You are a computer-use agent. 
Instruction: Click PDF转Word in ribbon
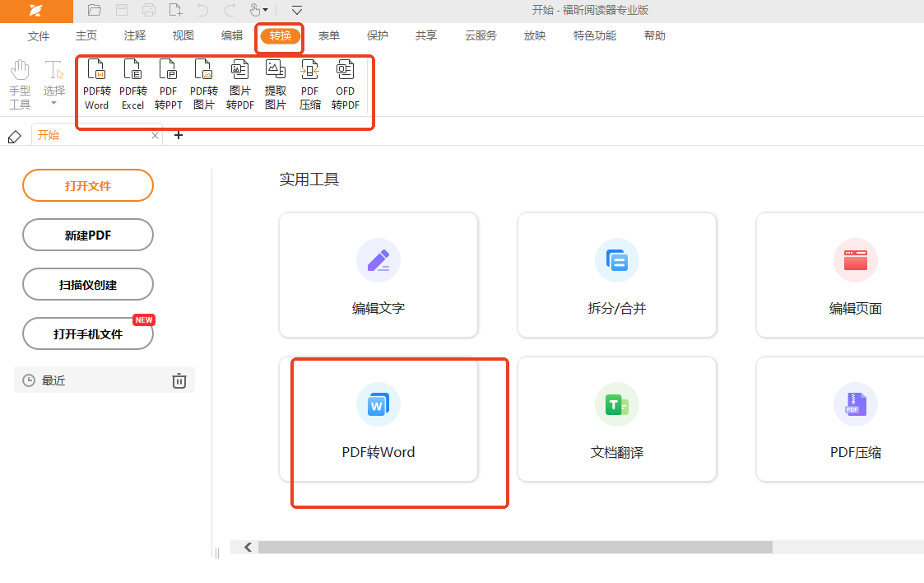tap(96, 85)
